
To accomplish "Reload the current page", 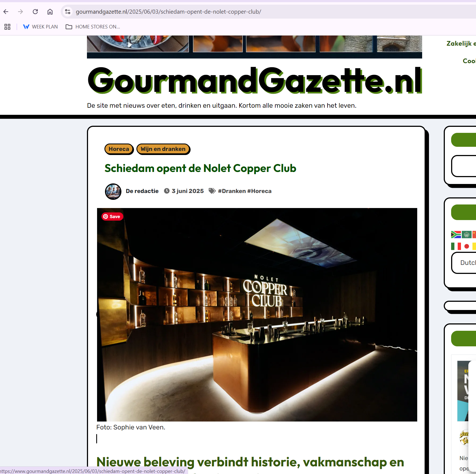I will [35, 11].
